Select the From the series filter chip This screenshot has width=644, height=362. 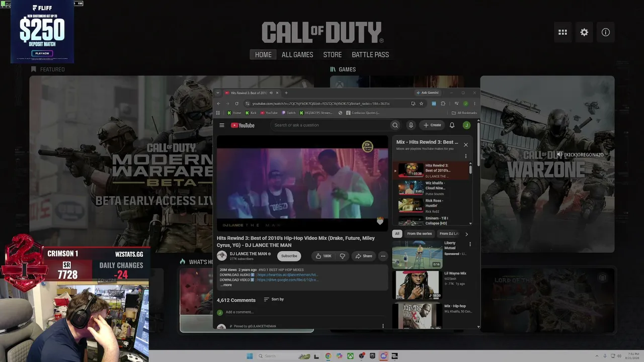(420, 234)
